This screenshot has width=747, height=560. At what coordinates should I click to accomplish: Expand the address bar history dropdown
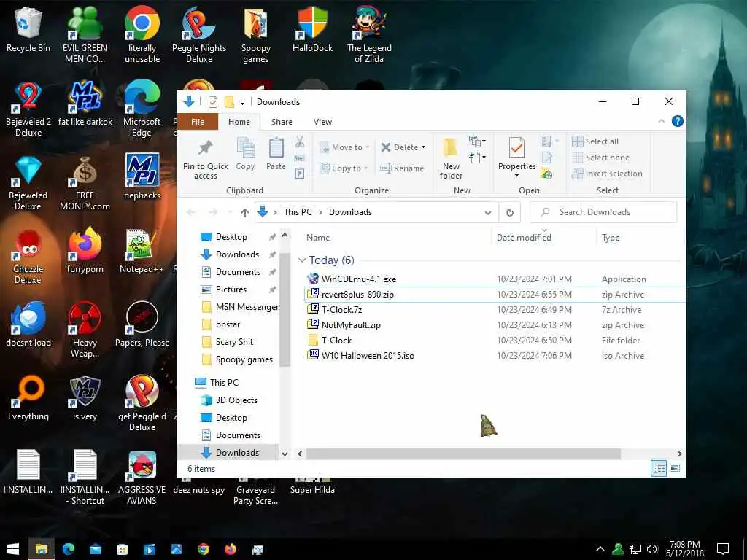click(x=488, y=212)
